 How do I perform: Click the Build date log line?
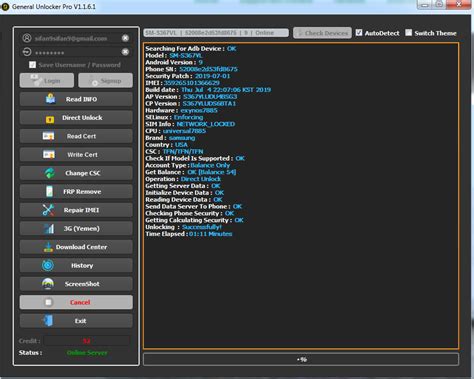coord(208,90)
